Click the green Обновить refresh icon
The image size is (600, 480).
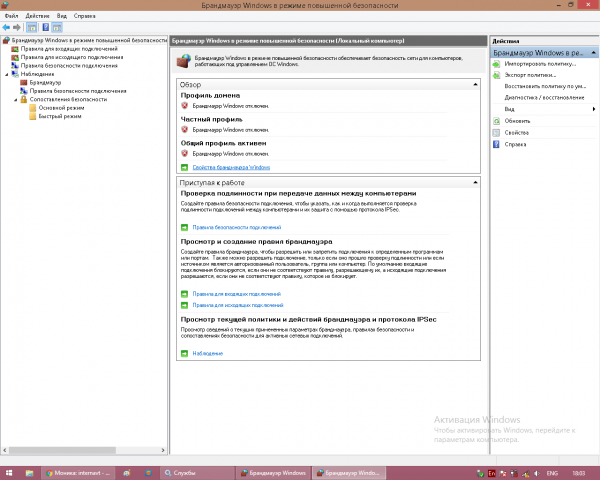(497, 121)
